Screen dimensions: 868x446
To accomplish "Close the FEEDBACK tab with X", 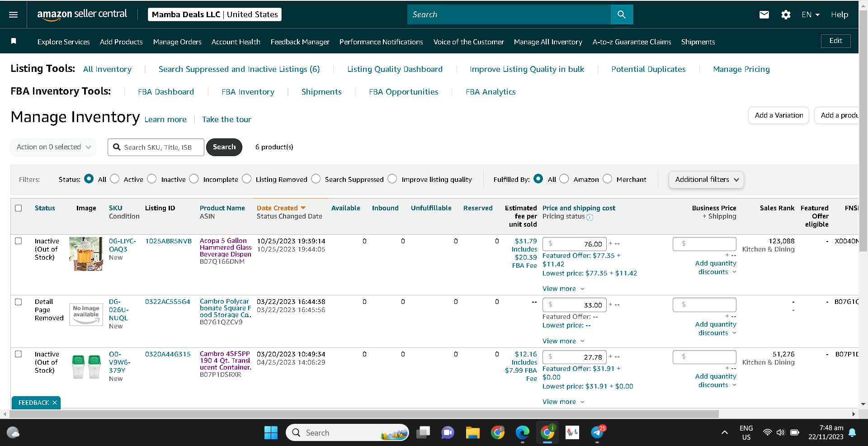I will pyautogui.click(x=55, y=403).
